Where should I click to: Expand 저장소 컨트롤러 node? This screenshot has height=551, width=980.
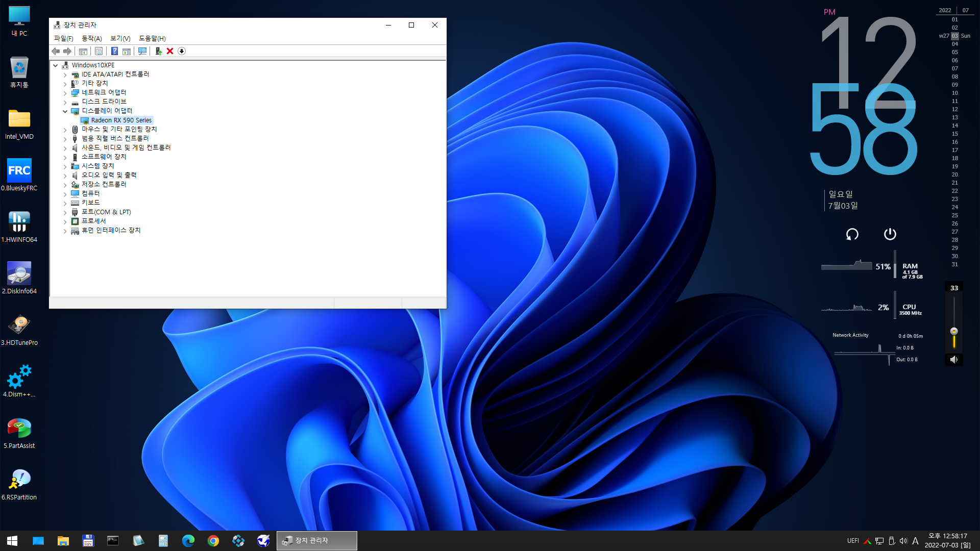click(65, 185)
